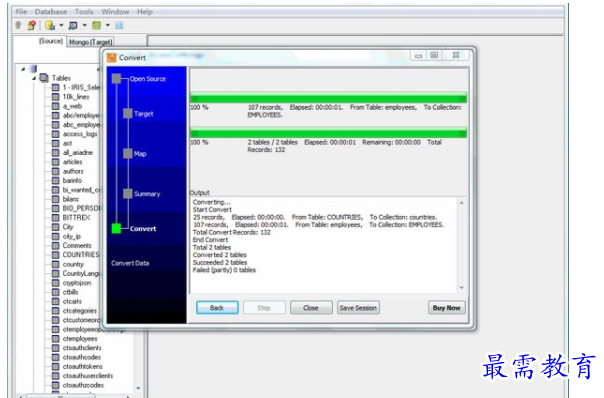Click the Output panel scroll down arrow
Viewport: 604px width, 398px height.
point(461,288)
